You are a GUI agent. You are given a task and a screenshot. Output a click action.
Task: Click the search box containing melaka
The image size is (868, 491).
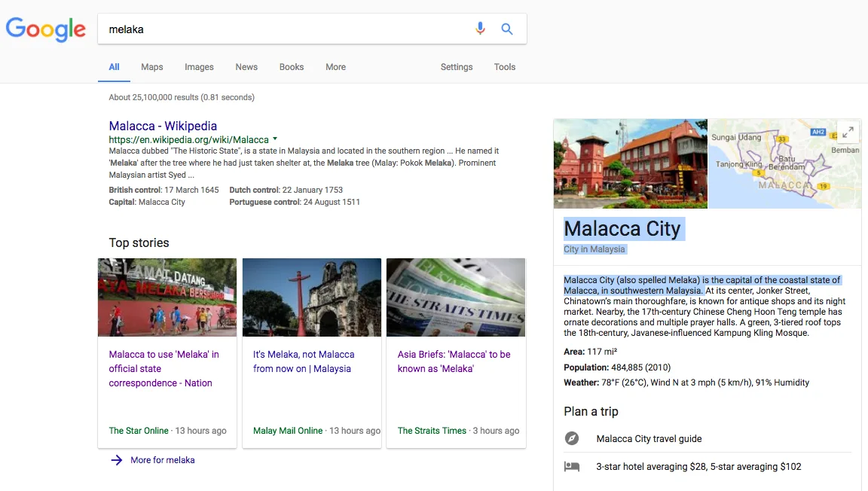(286, 29)
